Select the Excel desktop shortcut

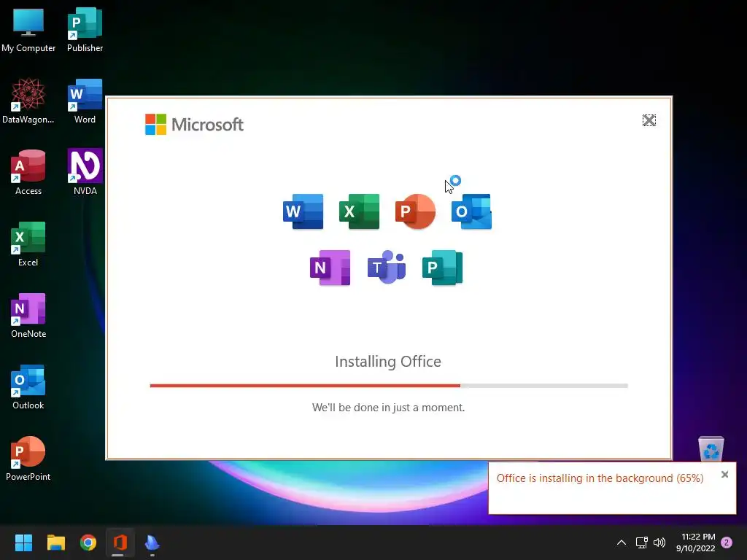(28, 244)
